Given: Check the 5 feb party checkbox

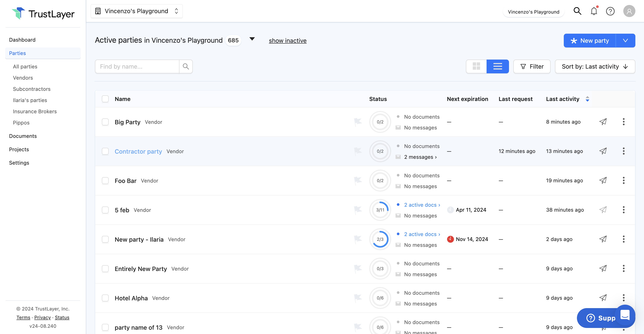Looking at the screenshot, I should (x=105, y=210).
